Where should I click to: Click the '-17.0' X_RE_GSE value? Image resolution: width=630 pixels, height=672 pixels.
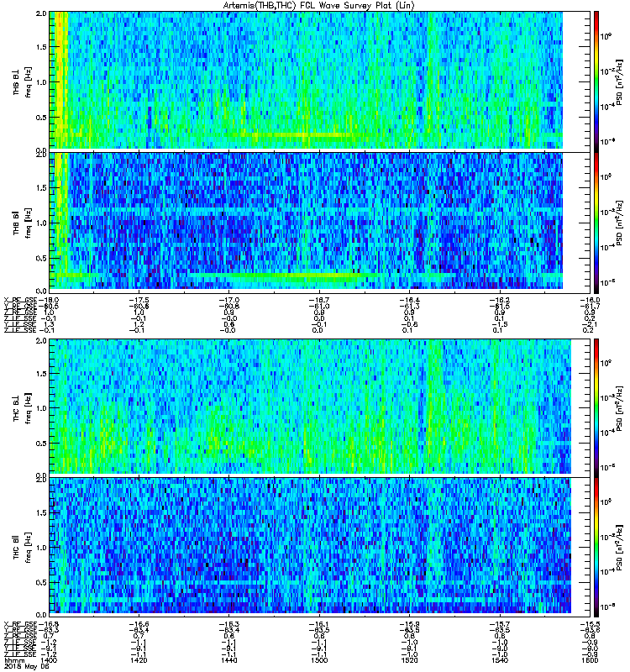click(228, 300)
